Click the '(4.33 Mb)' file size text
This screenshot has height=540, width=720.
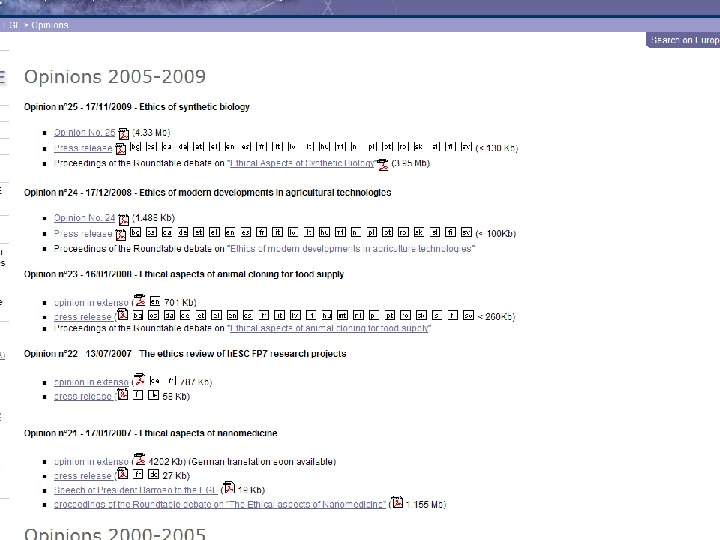151,133
